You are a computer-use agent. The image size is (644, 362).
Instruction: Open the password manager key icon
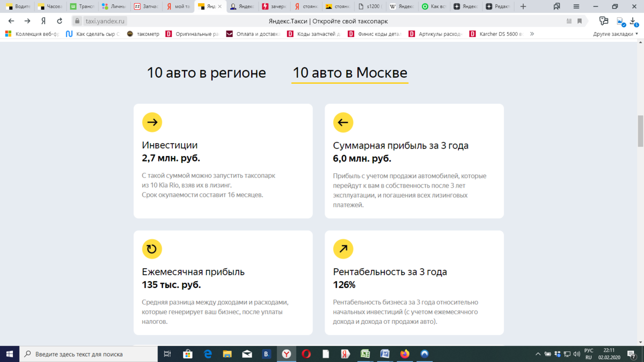pos(604,21)
